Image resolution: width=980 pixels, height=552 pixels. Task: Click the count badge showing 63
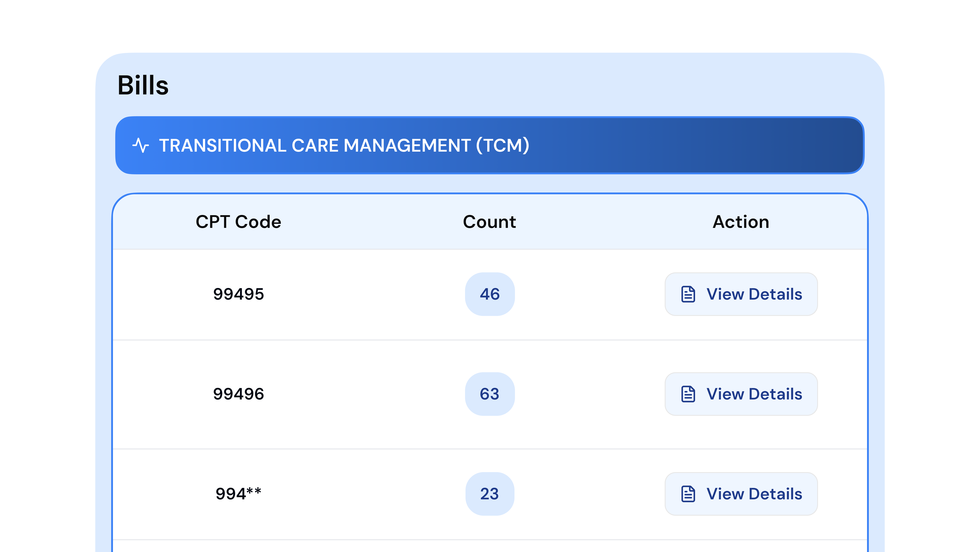click(x=490, y=394)
